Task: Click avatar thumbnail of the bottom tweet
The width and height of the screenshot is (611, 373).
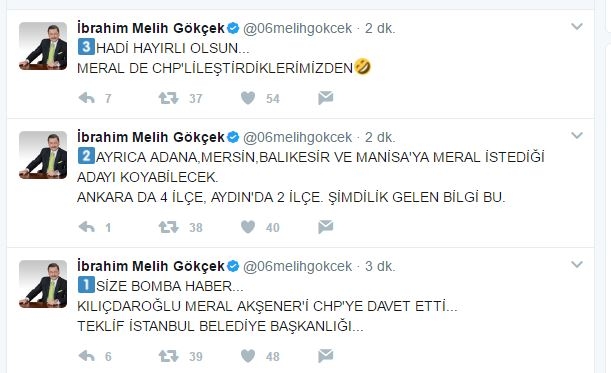Action: [x=43, y=284]
